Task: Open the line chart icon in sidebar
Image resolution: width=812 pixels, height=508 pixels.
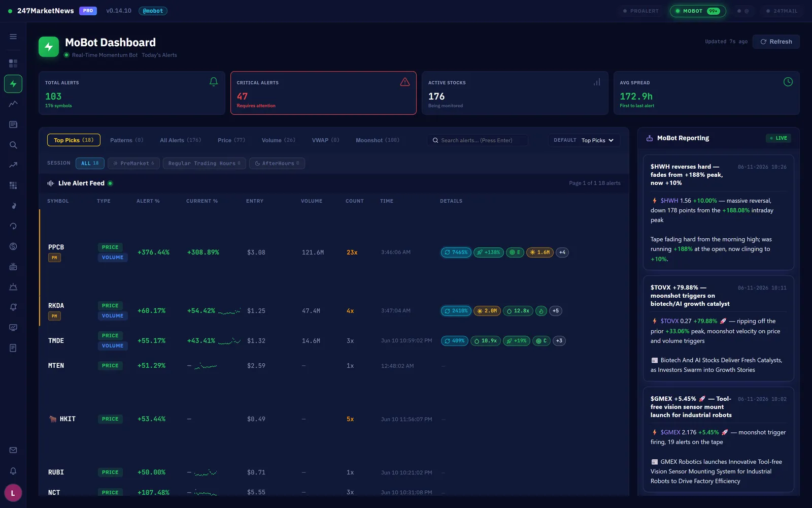Action: (13, 104)
